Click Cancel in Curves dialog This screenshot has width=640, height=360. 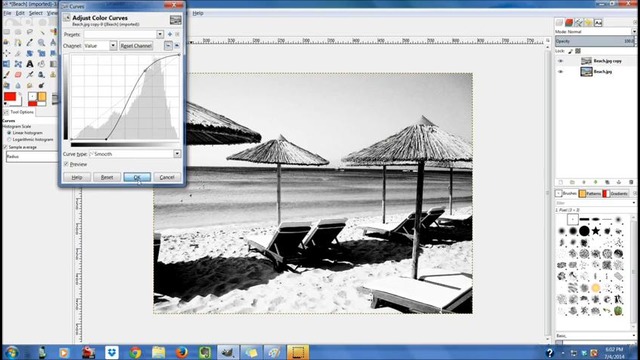[167, 177]
